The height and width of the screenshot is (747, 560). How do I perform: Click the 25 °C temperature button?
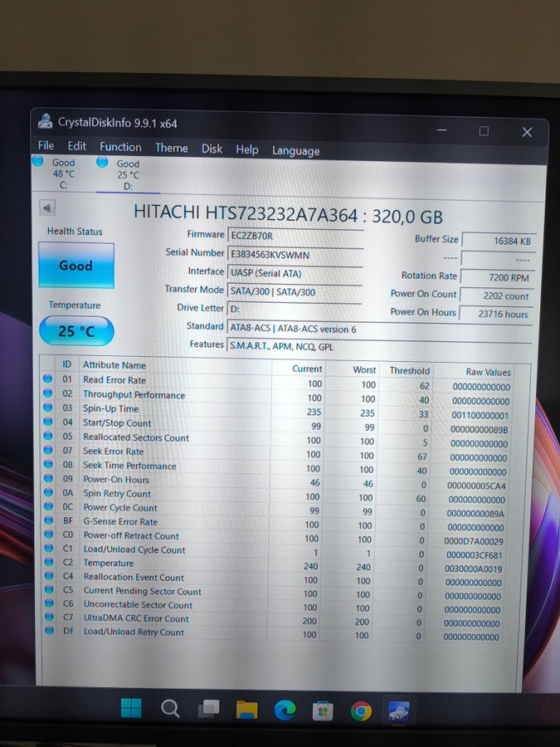pyautogui.click(x=76, y=330)
